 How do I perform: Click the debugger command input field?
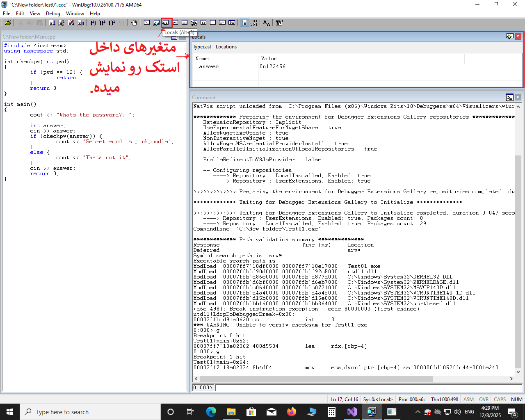[x=368, y=388]
